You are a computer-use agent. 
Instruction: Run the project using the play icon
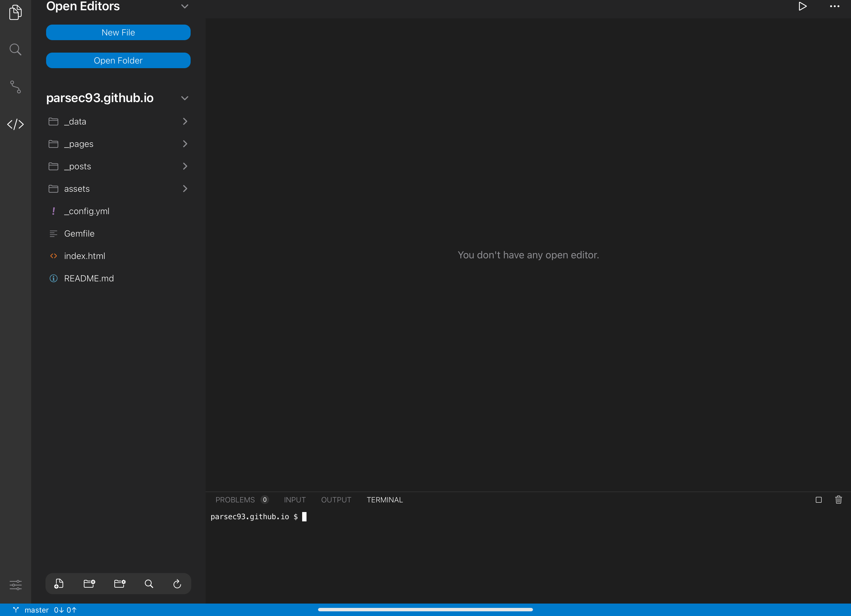(x=803, y=6)
